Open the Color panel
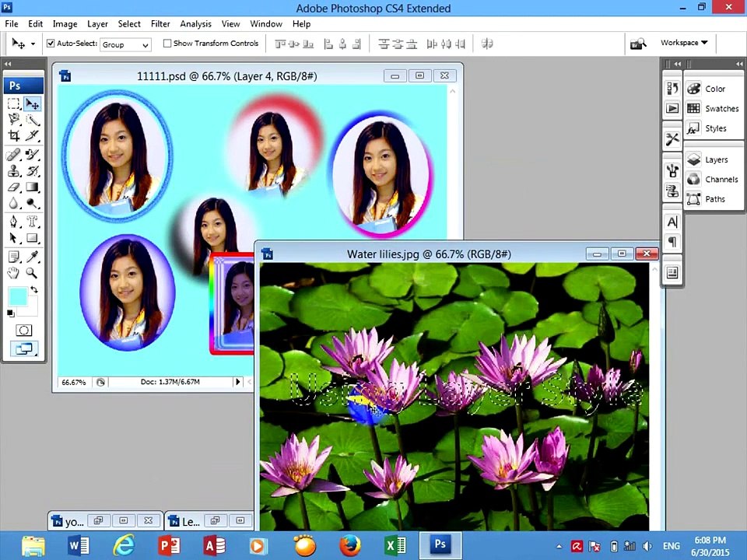The width and height of the screenshot is (747, 560). (714, 89)
